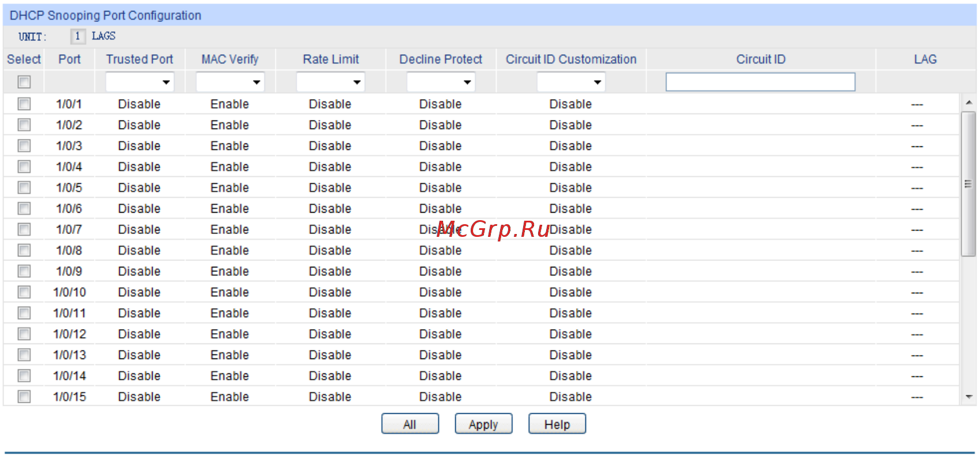Viewport: 980px width, 457px height.
Task: Click the Port column header
Action: point(70,59)
